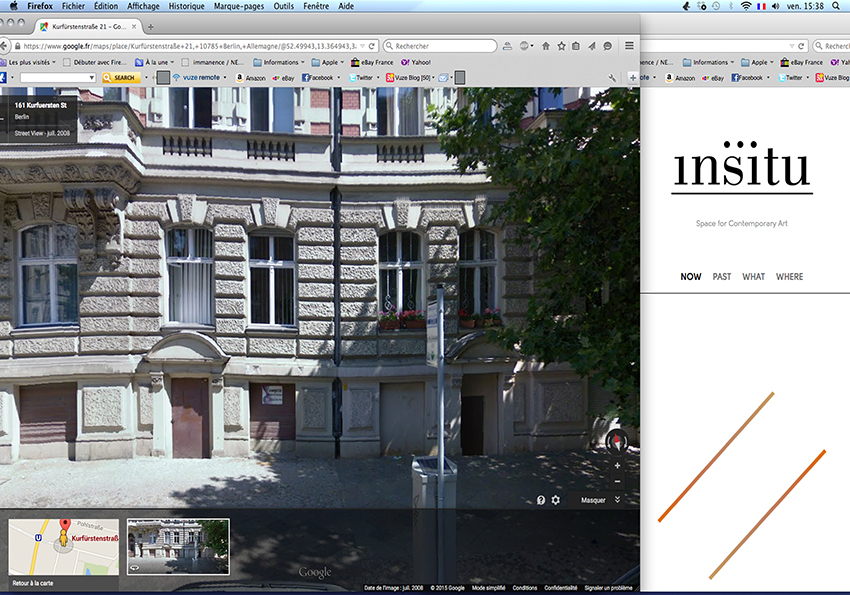Bookmark this page with the star
Viewport: 850px width, 595px height.
click(x=561, y=46)
